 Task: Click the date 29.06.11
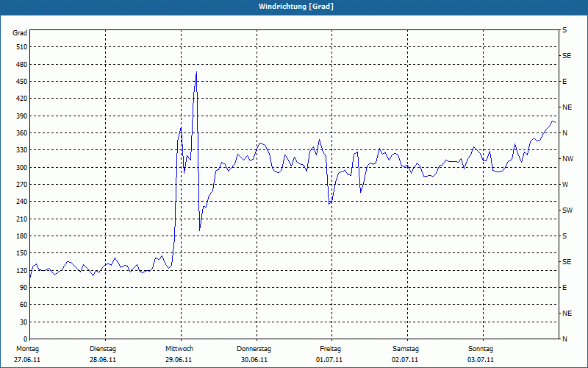coord(179,360)
